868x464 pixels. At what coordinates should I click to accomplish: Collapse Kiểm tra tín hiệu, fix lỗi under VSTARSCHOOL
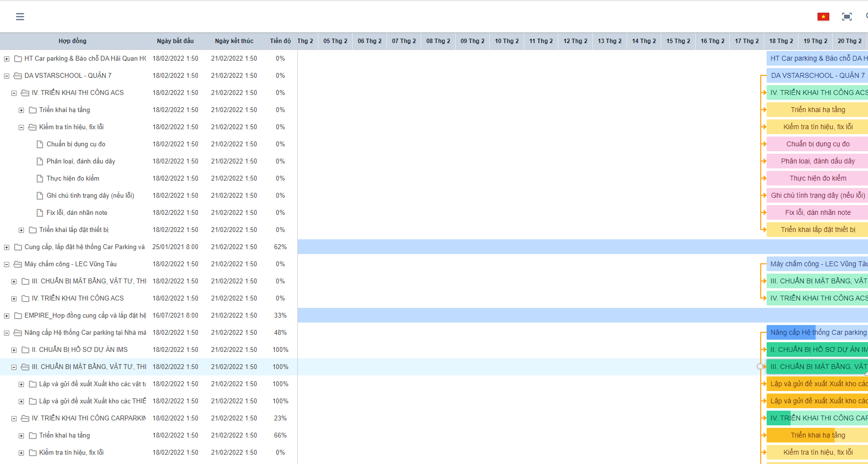pos(22,127)
